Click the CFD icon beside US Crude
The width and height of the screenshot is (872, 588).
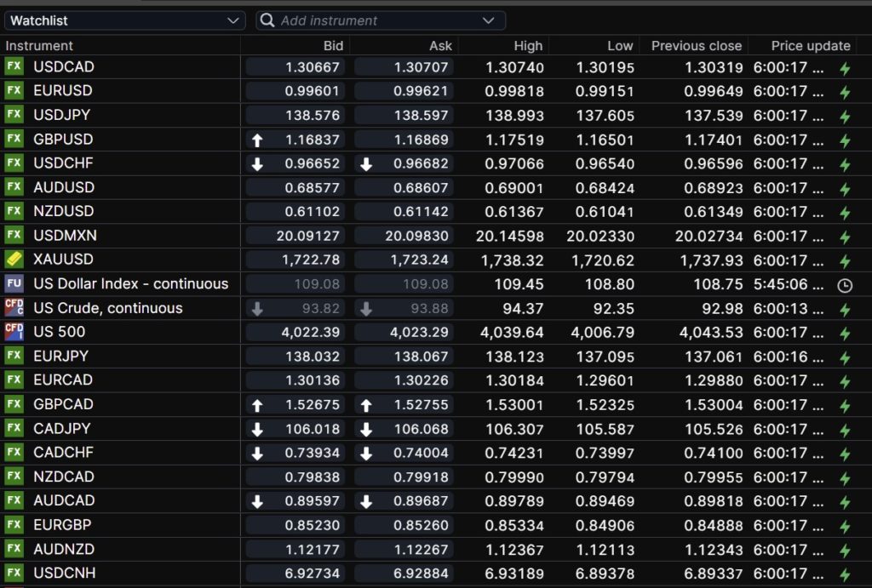point(14,308)
